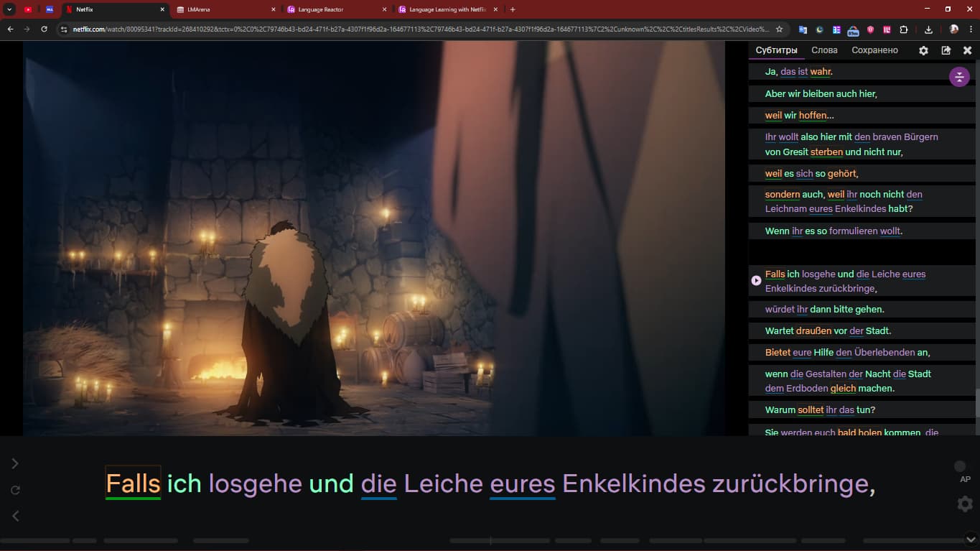Switch to the Субтитры tab
The width and height of the screenshot is (980, 551).
click(776, 50)
